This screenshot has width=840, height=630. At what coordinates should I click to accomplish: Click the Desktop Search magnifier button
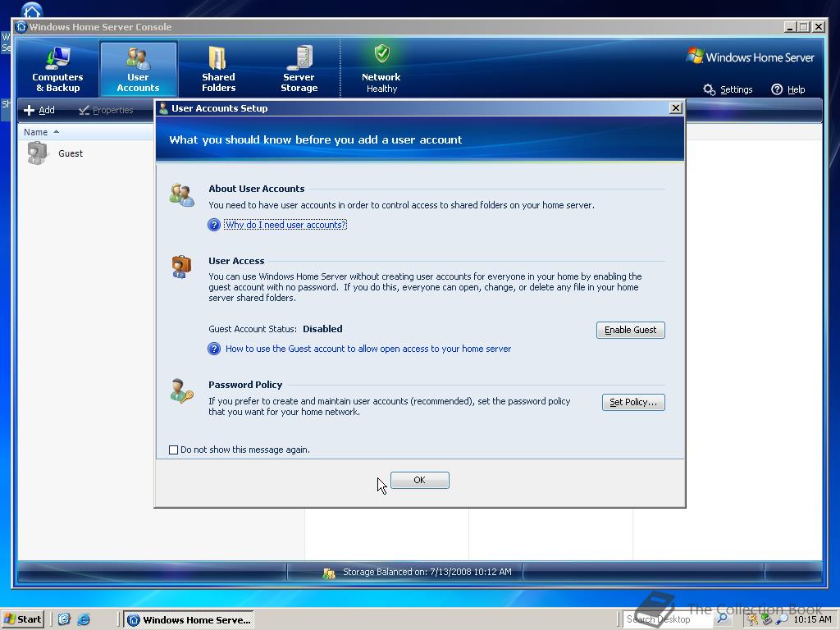[722, 619]
